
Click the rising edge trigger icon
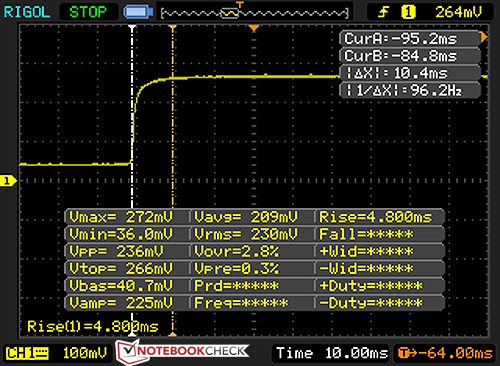tap(383, 12)
